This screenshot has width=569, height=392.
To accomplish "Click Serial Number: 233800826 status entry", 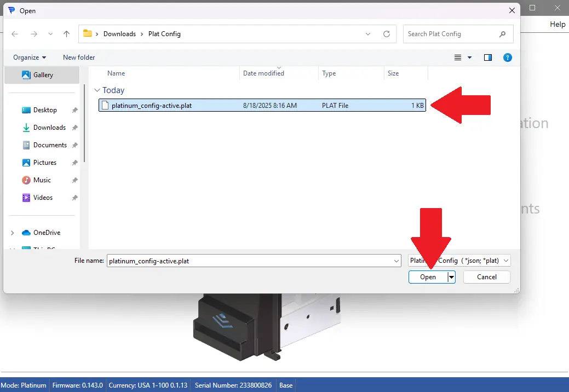I will click(x=233, y=385).
